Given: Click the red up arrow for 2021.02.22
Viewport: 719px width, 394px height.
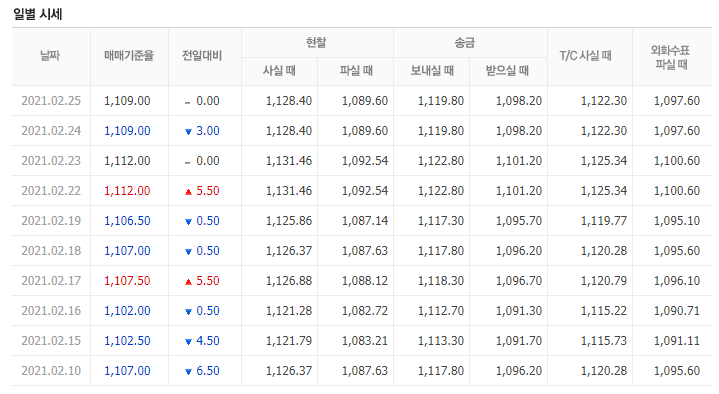Looking at the screenshot, I should click(x=188, y=192).
